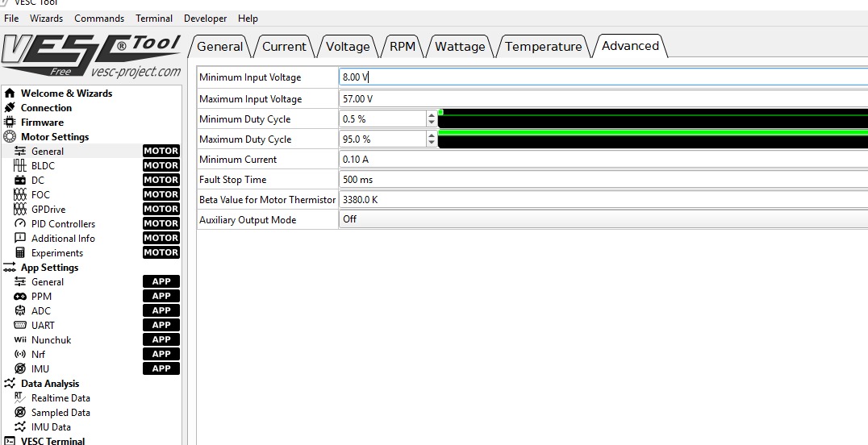Open the Wizards menu
This screenshot has height=445, width=868.
pos(46,19)
